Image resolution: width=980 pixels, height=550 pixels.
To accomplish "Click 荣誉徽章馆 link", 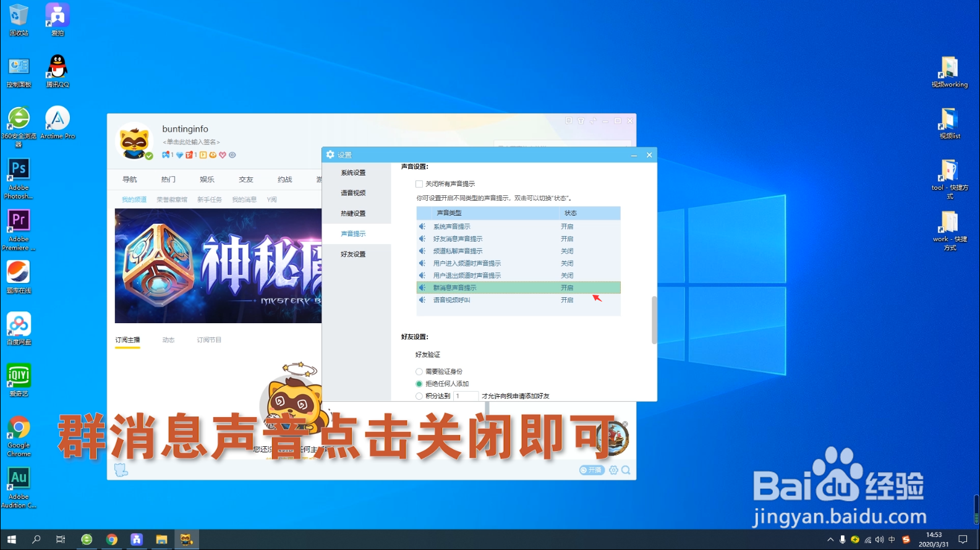I will 172,200.
